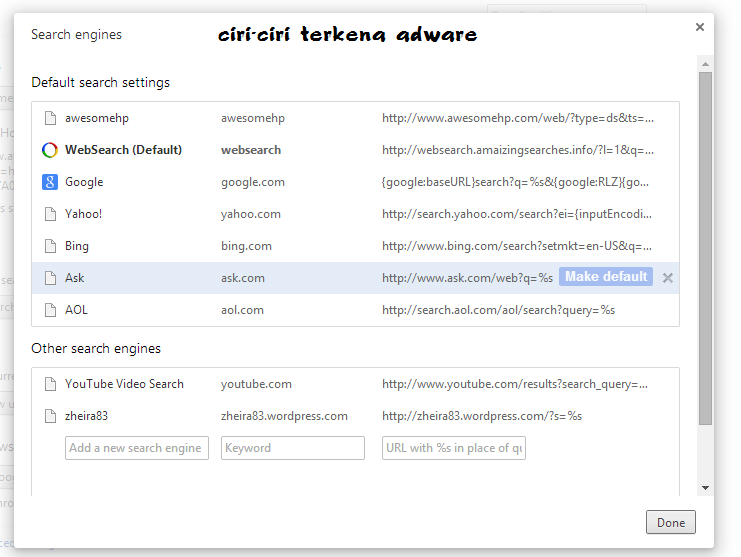Image resolution: width=741 pixels, height=557 pixels.
Task: Click the awesomehp.com URL
Action: (x=518, y=118)
